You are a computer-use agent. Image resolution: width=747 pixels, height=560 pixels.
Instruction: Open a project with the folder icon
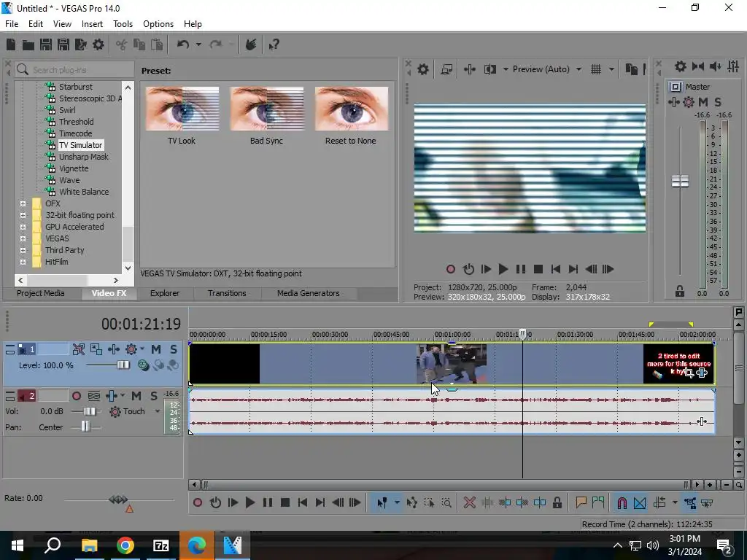pyautogui.click(x=28, y=44)
